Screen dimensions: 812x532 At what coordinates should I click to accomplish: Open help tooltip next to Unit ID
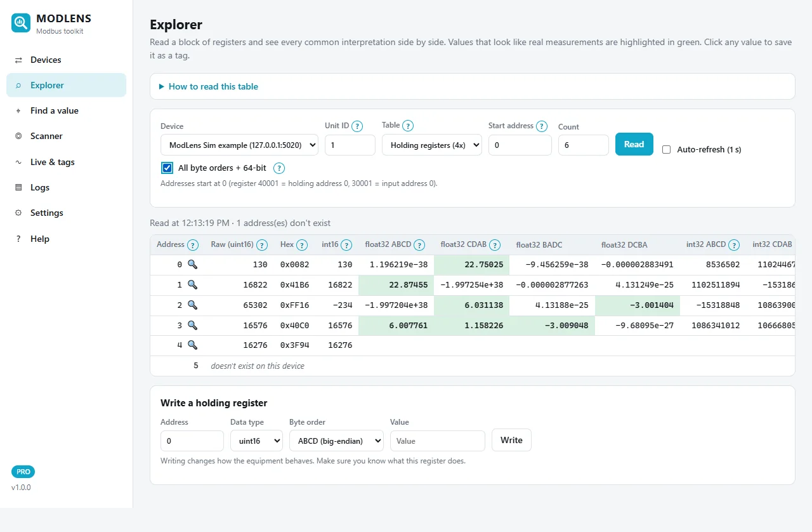pyautogui.click(x=357, y=126)
